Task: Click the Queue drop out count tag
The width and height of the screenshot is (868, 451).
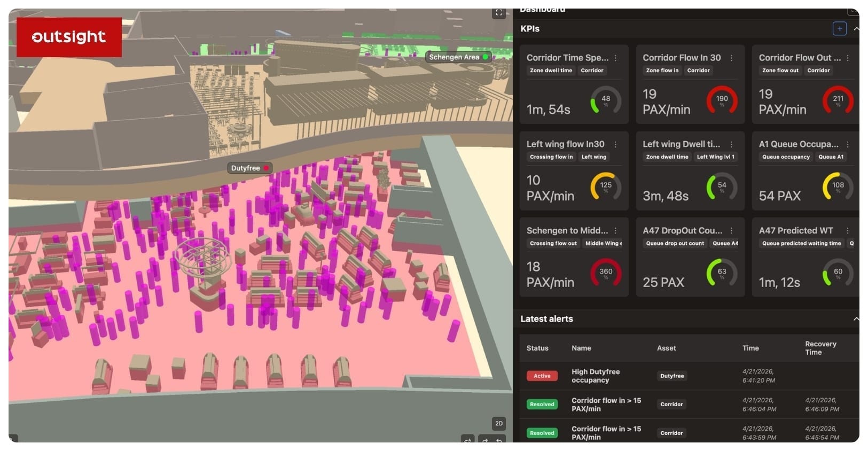Action: point(675,244)
